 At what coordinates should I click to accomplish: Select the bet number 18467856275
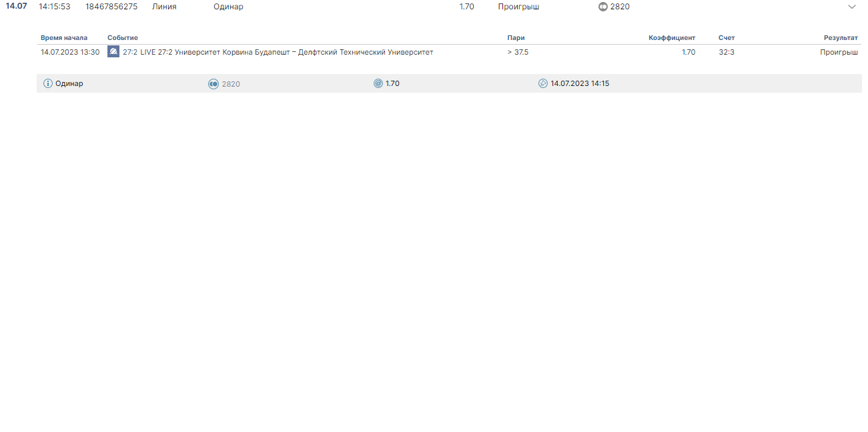click(x=111, y=7)
